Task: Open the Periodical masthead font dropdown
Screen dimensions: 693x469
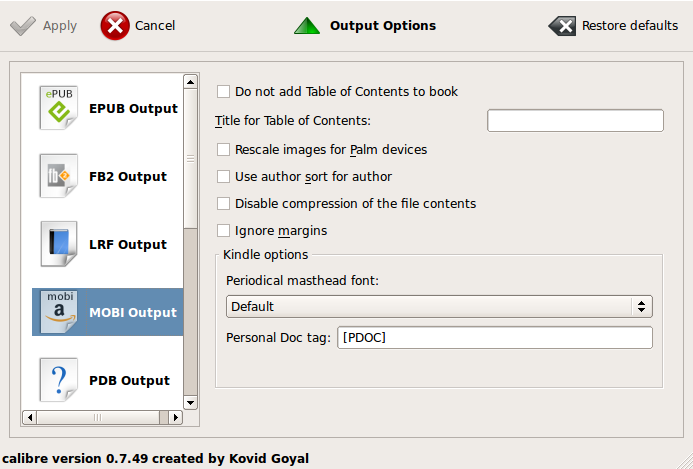Action: click(439, 306)
